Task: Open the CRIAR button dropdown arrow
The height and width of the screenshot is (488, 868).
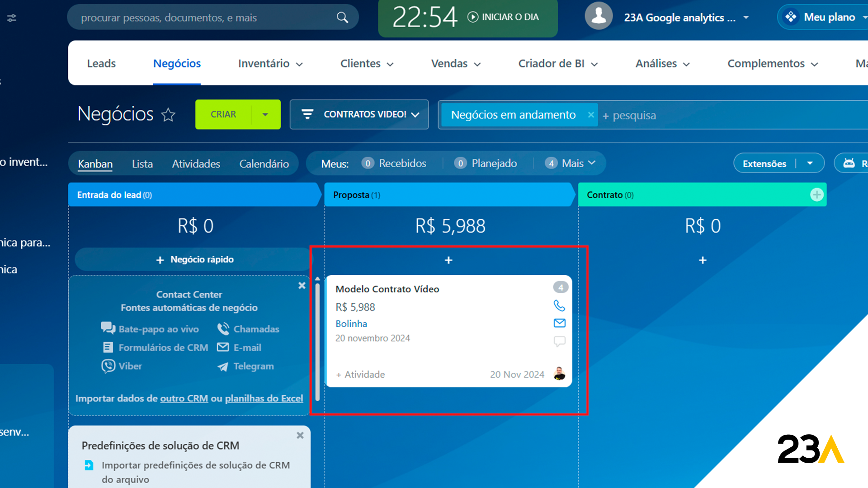Action: pyautogui.click(x=265, y=115)
